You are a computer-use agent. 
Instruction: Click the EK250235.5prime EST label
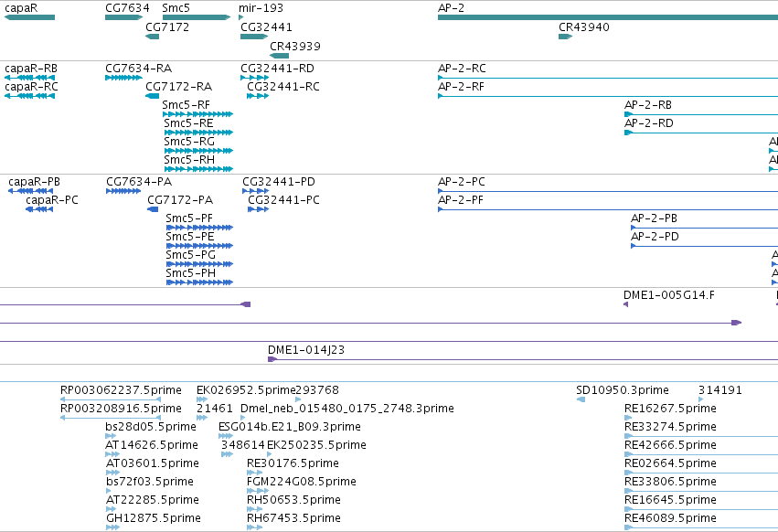tap(316, 445)
